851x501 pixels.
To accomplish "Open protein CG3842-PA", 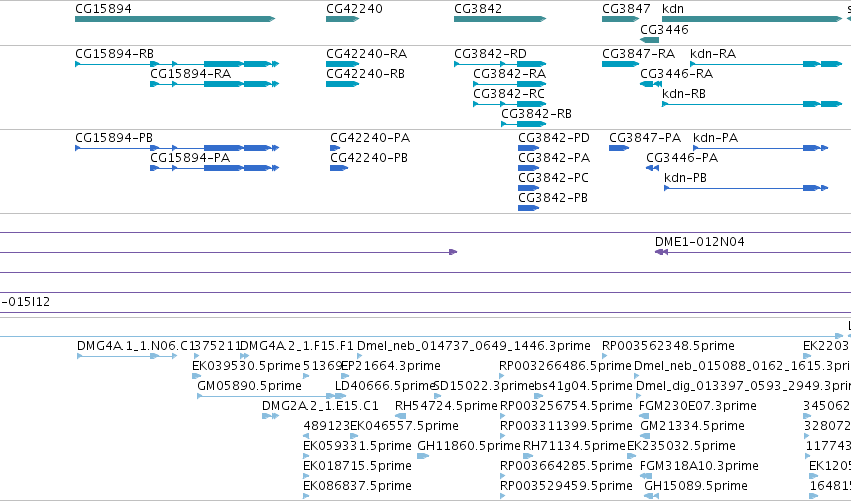I will pyautogui.click(x=554, y=158).
